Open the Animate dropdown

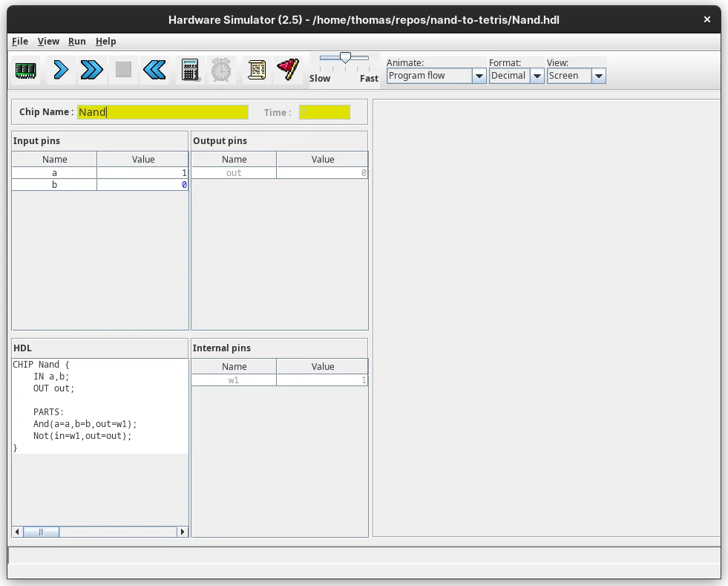click(x=479, y=76)
